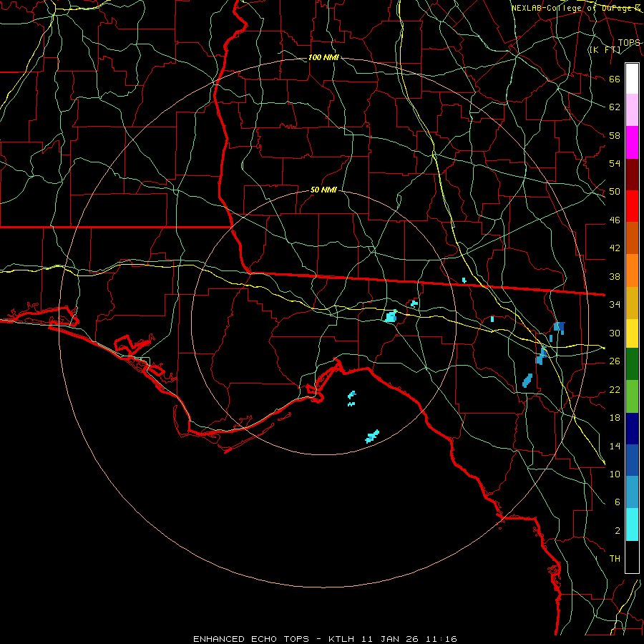The image size is (644, 644).
Task: Pick the bright orange legend swatch
Action: (632, 270)
